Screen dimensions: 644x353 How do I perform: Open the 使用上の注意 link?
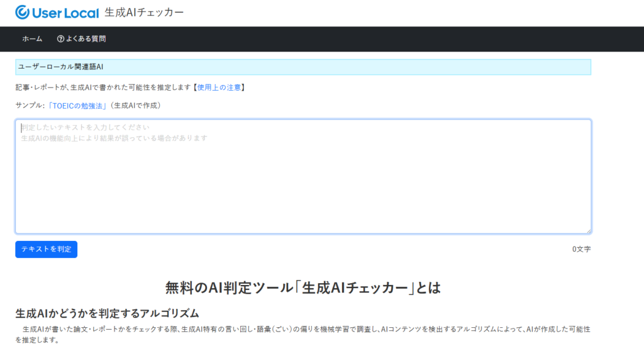tap(219, 87)
